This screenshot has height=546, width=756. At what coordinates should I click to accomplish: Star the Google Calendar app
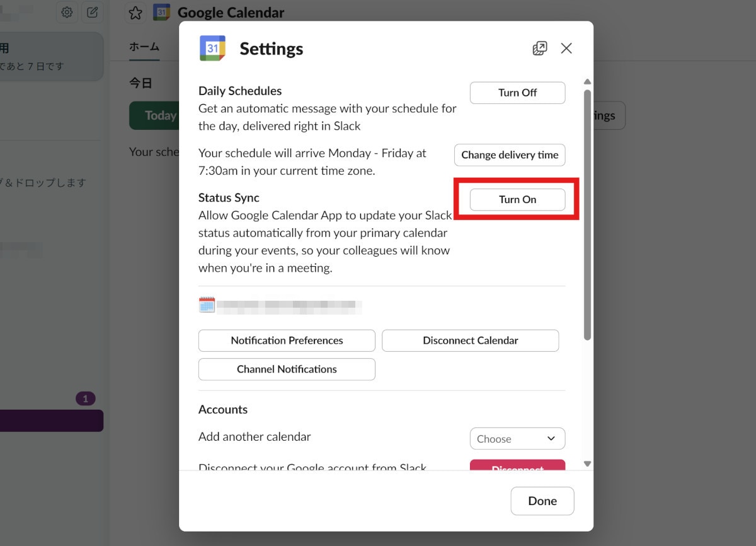pyautogui.click(x=135, y=13)
